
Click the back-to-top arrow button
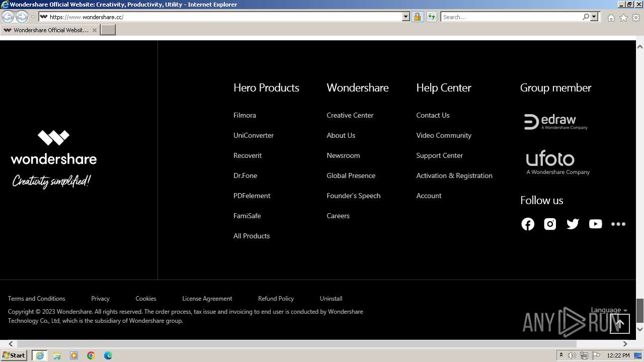[620, 324]
